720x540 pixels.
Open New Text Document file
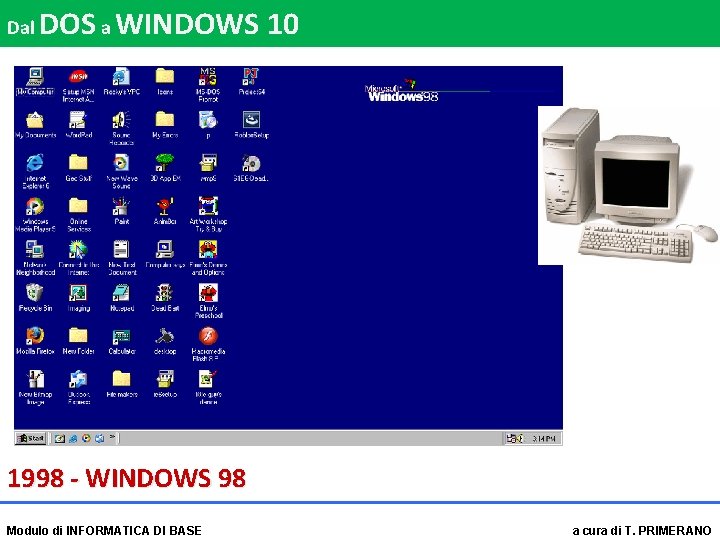[121, 258]
